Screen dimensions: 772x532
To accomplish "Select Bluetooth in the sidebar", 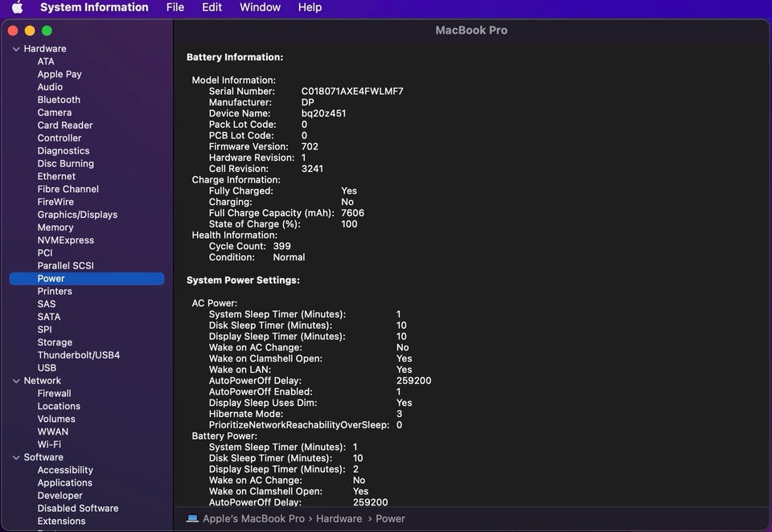I will [x=59, y=100].
